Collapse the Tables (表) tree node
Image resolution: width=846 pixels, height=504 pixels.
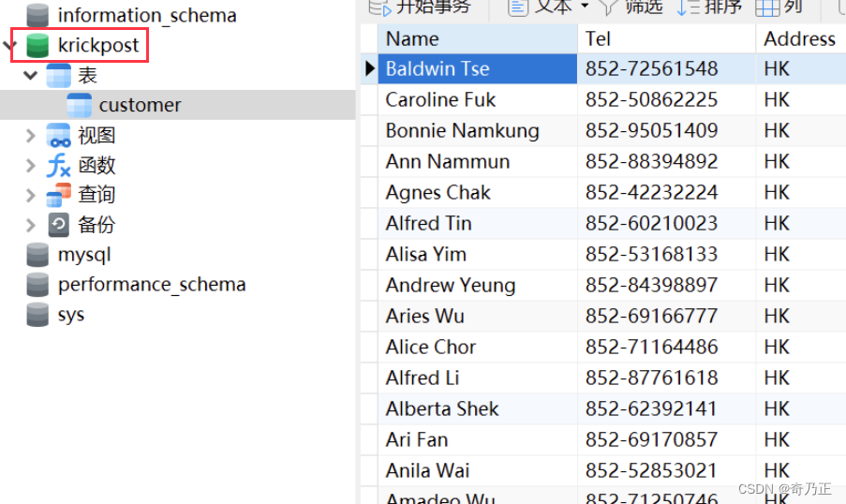click(x=31, y=75)
